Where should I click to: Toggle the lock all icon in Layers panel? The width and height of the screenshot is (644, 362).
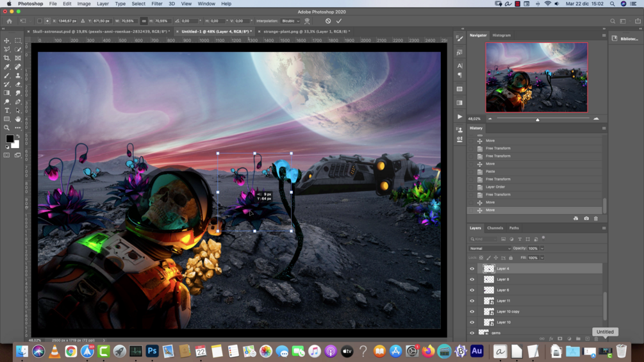click(x=511, y=258)
